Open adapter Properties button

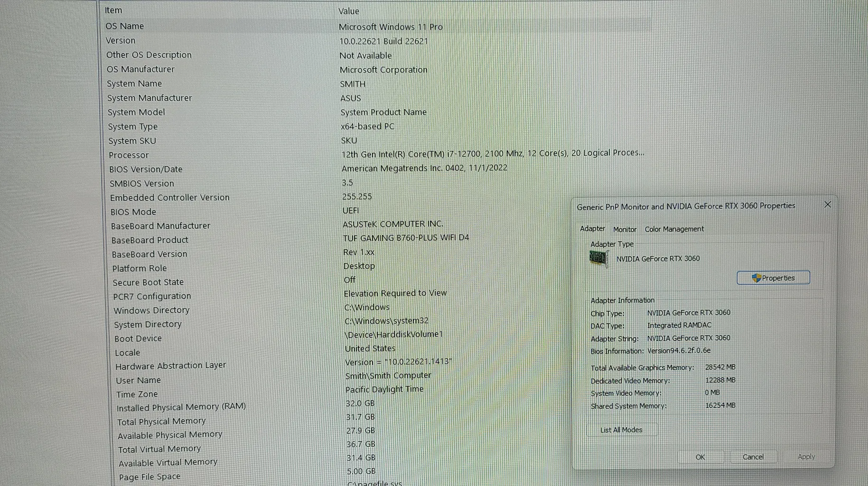click(773, 278)
